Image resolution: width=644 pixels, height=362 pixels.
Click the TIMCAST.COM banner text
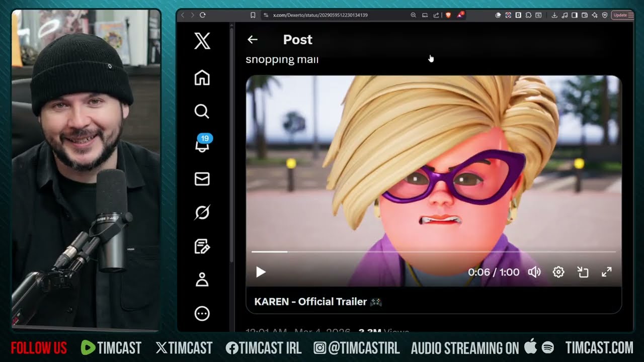pyautogui.click(x=599, y=348)
